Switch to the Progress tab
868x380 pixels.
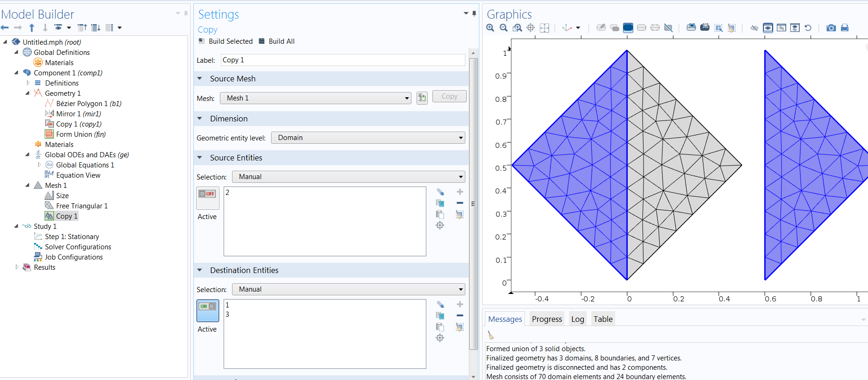click(547, 319)
